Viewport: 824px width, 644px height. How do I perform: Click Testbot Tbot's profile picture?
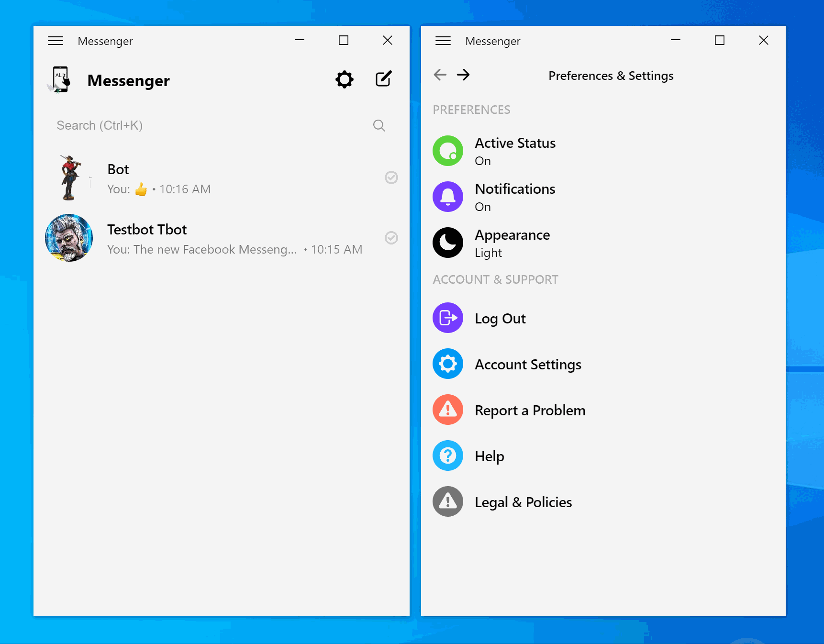pyautogui.click(x=68, y=238)
